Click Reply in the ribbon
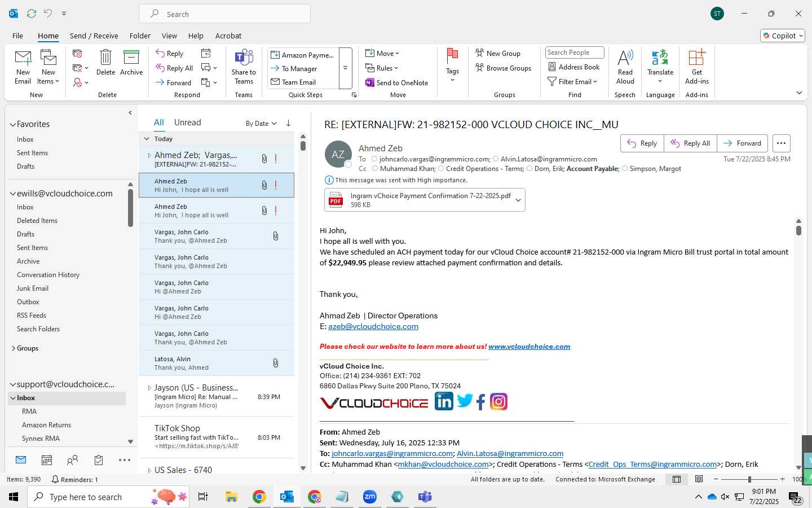This screenshot has width=812, height=508. tap(170, 54)
